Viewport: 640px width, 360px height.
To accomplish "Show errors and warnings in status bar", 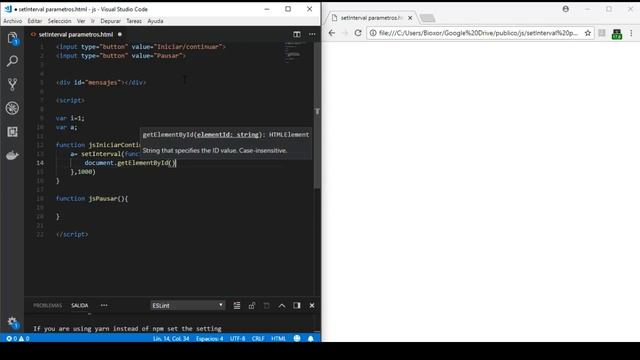I will point(18,338).
